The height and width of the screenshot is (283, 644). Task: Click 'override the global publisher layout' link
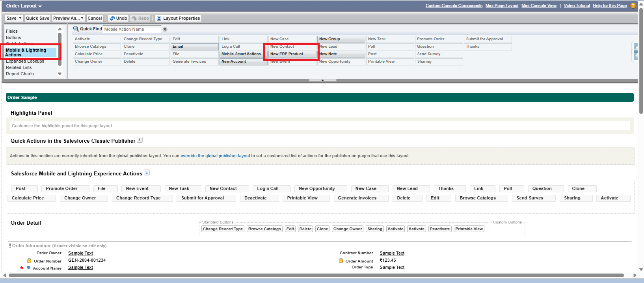click(215, 156)
